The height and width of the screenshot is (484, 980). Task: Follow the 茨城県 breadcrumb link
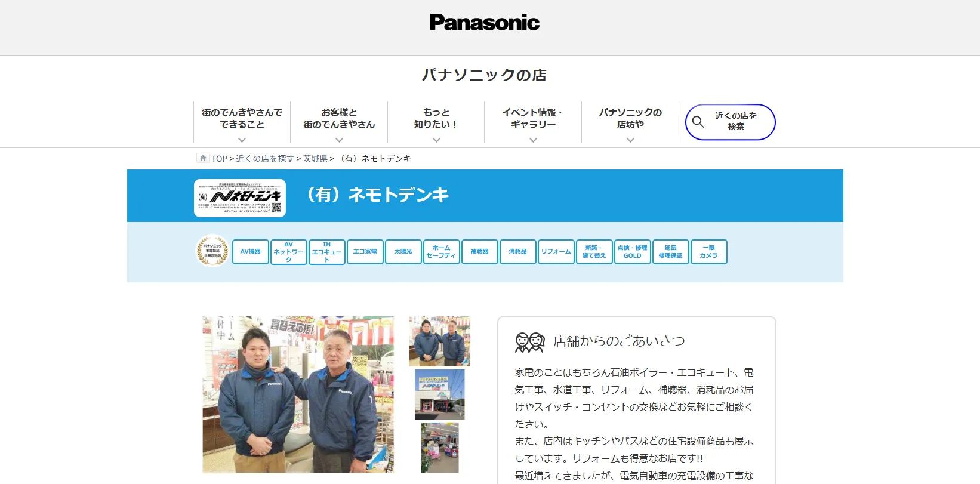(x=315, y=159)
